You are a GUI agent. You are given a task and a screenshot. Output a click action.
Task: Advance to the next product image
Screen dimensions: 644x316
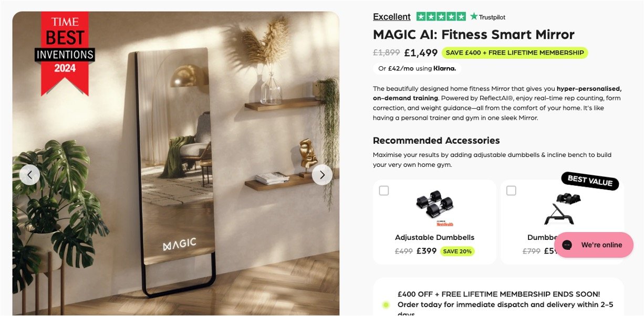click(322, 175)
